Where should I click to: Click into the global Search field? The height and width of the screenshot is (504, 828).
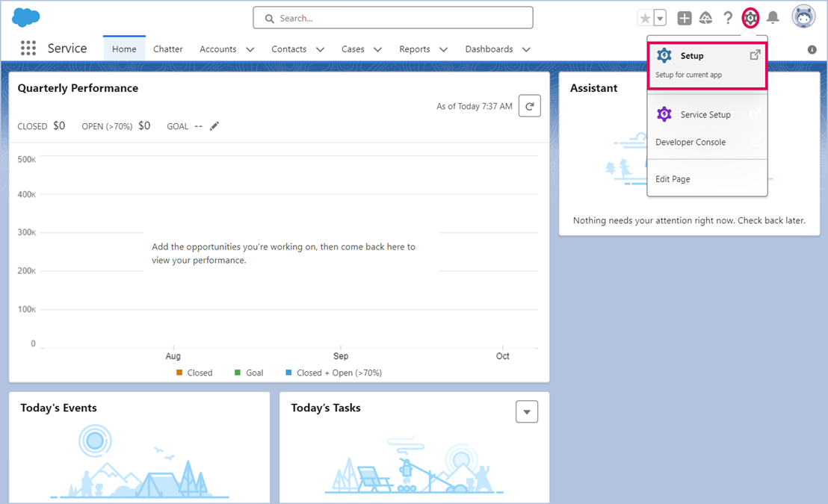pyautogui.click(x=393, y=18)
